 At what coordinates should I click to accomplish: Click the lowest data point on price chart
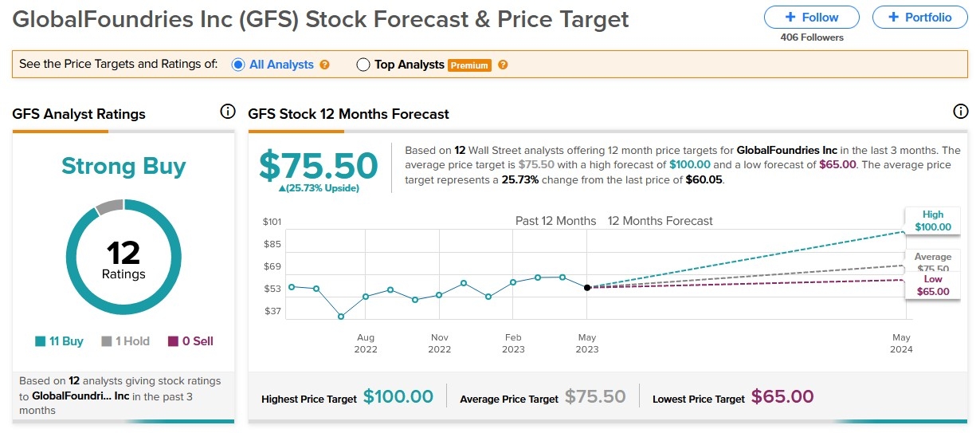tap(341, 317)
